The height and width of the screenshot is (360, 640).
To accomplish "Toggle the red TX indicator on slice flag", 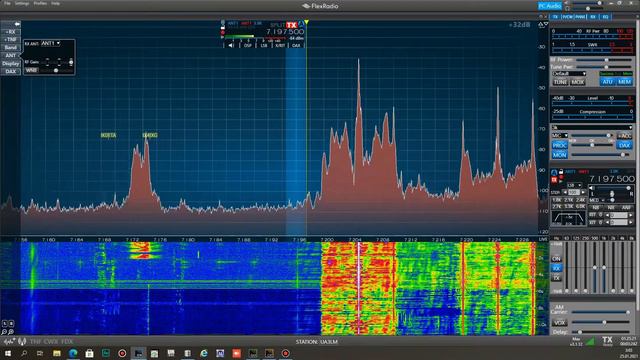I will (x=291, y=25).
